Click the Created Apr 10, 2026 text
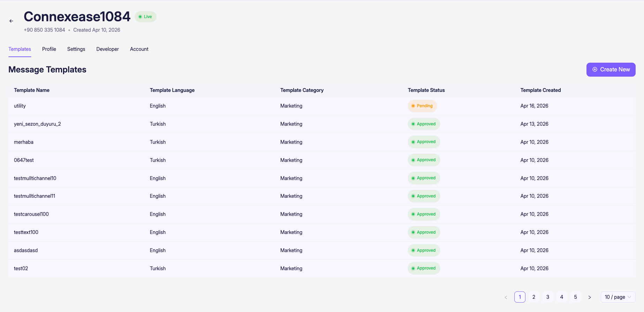This screenshot has width=644, height=312. (97, 30)
